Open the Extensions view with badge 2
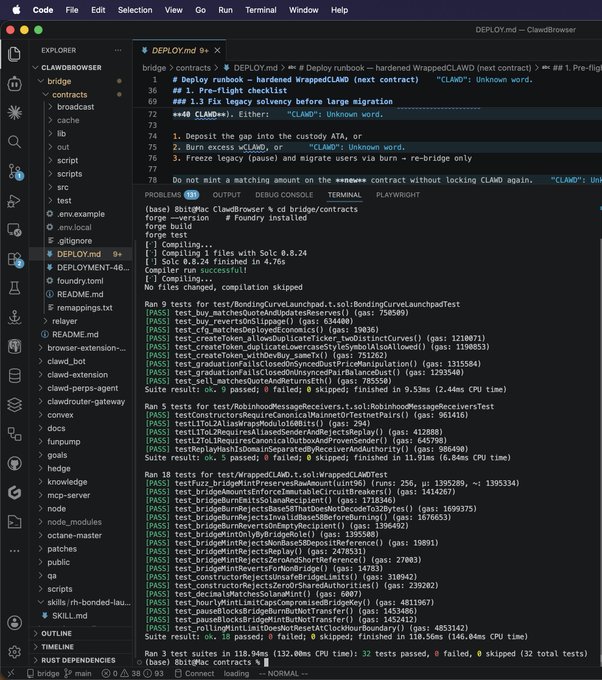 pyautogui.click(x=15, y=259)
